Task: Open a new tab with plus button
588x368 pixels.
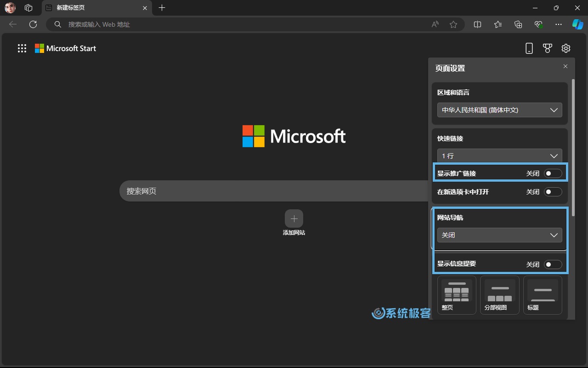Action: point(162,8)
